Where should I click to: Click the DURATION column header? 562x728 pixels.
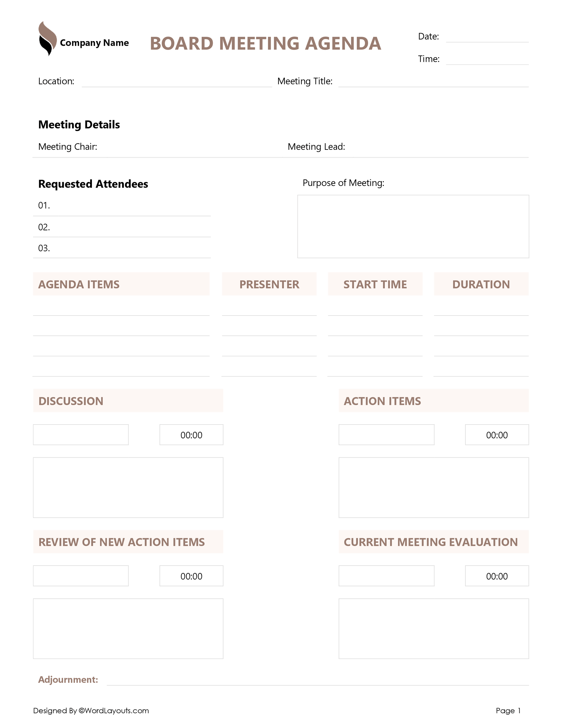point(481,284)
